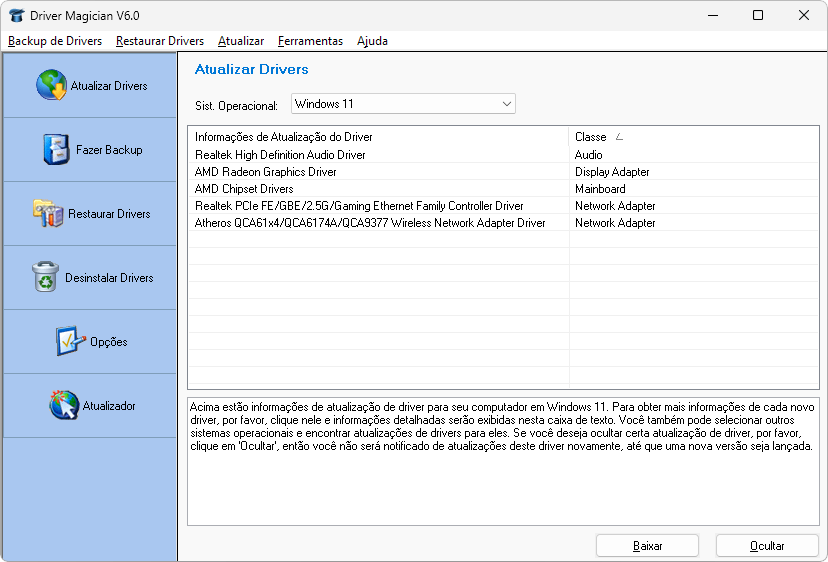Select AMD Radeon Graphics Driver entry
The image size is (828, 562).
[x=266, y=172]
